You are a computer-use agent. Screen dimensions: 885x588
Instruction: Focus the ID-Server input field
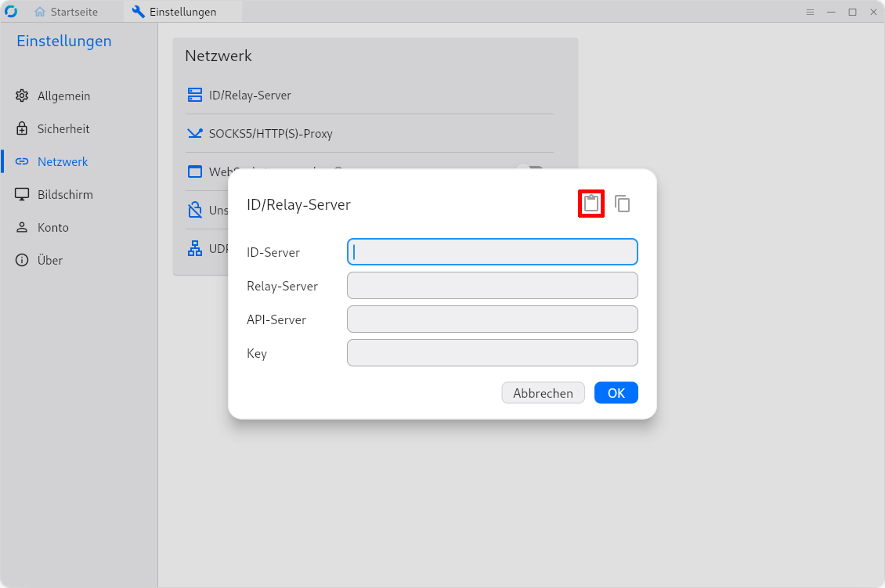(492, 252)
